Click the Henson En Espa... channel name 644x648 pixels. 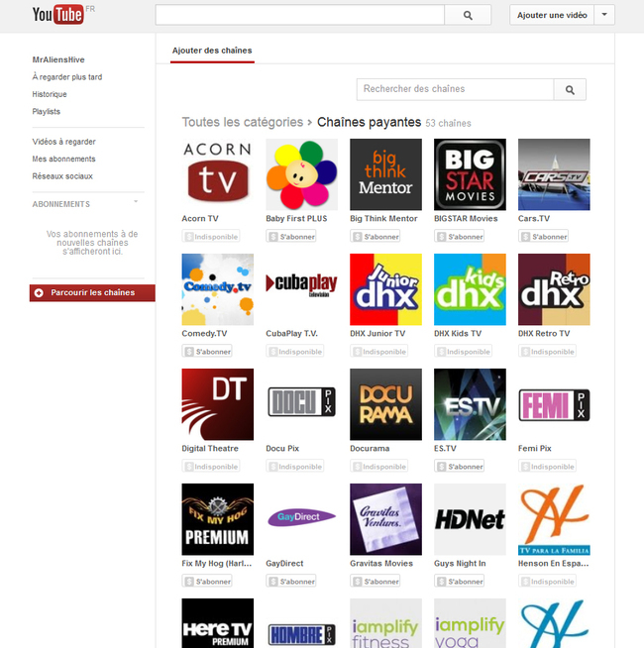coord(554,563)
